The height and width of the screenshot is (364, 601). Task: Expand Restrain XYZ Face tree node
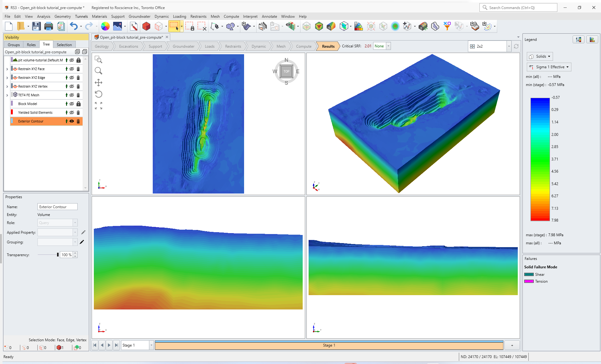(x=7, y=69)
